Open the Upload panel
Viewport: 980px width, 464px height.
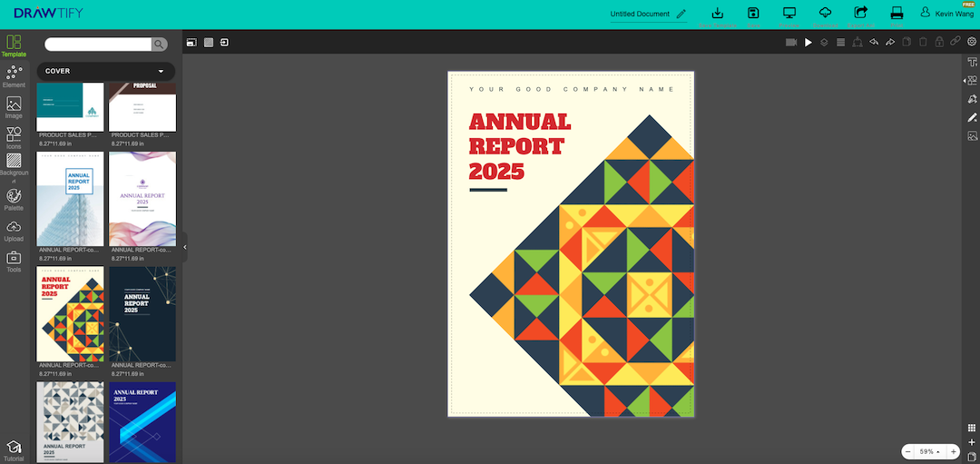(x=14, y=231)
